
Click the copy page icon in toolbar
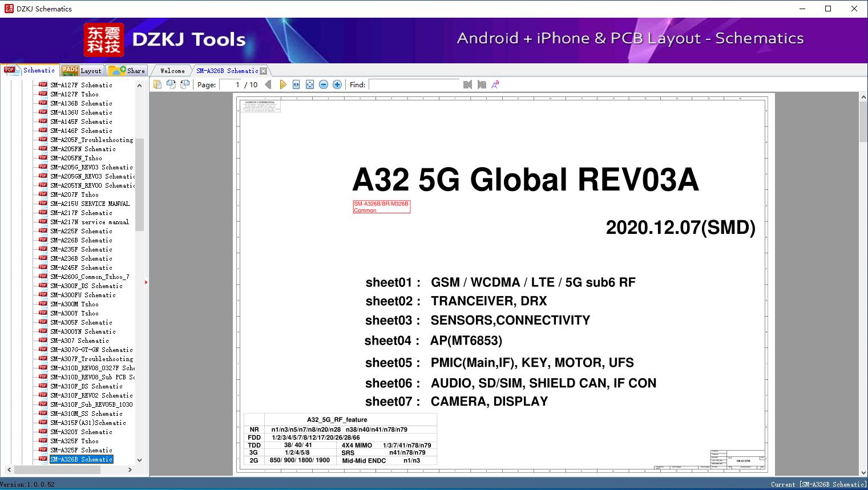[157, 84]
